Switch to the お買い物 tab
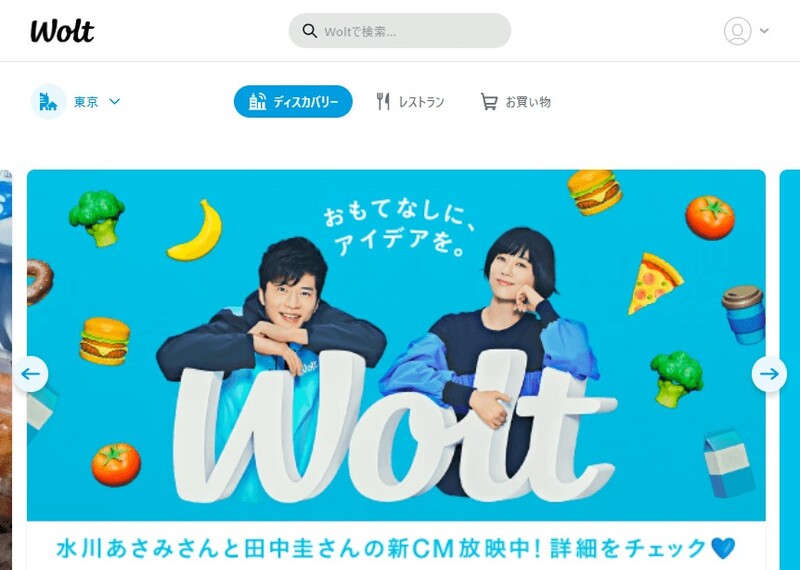800x570 pixels. click(516, 102)
